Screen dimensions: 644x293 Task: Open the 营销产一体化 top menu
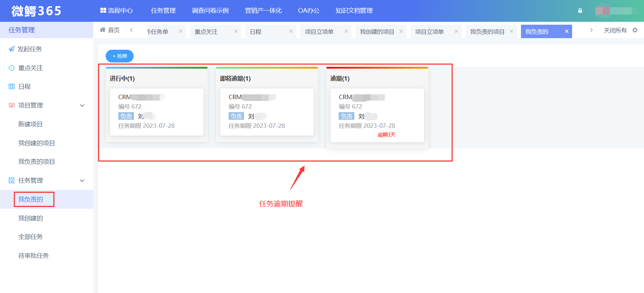click(263, 11)
